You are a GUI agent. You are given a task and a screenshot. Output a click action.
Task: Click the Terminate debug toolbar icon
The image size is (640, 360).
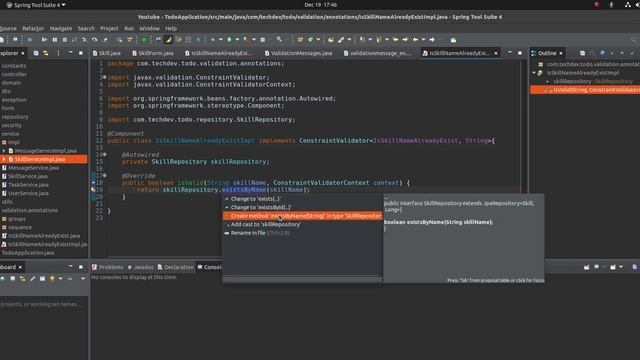(64, 40)
